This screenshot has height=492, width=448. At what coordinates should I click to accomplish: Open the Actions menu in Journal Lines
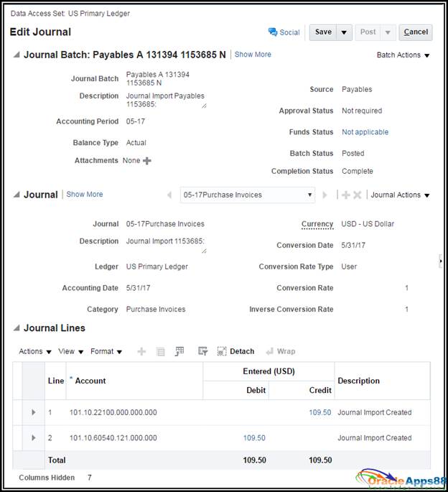[x=35, y=351]
